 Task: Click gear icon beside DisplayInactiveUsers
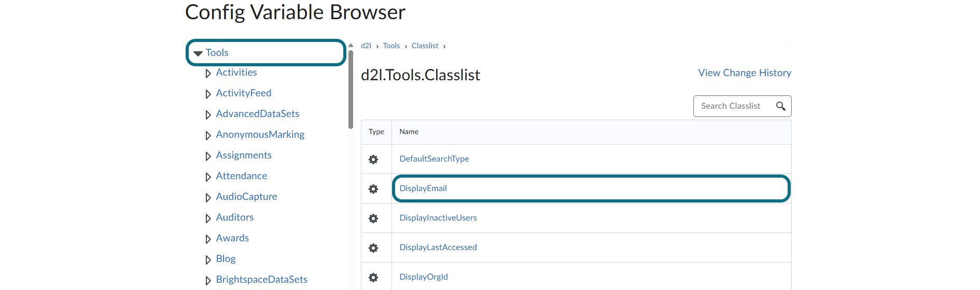(x=373, y=219)
